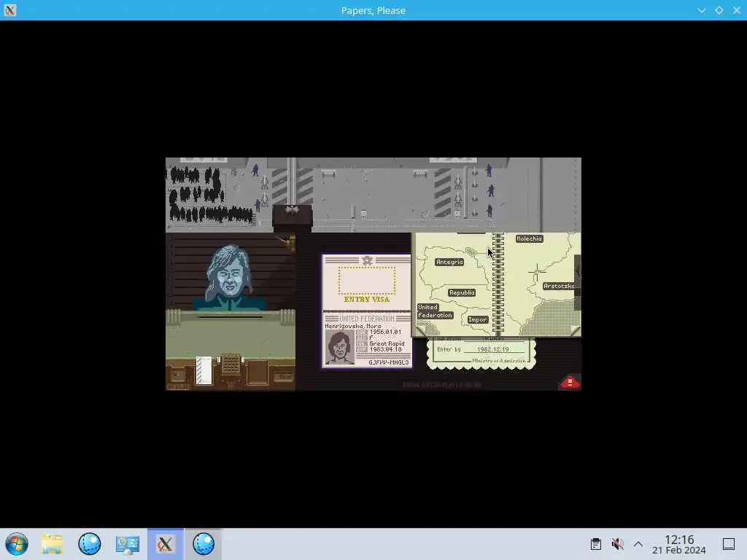The width and height of the screenshot is (747, 560).
Task: Select passport number GJFVV-MHGL3
Action: (x=388, y=362)
